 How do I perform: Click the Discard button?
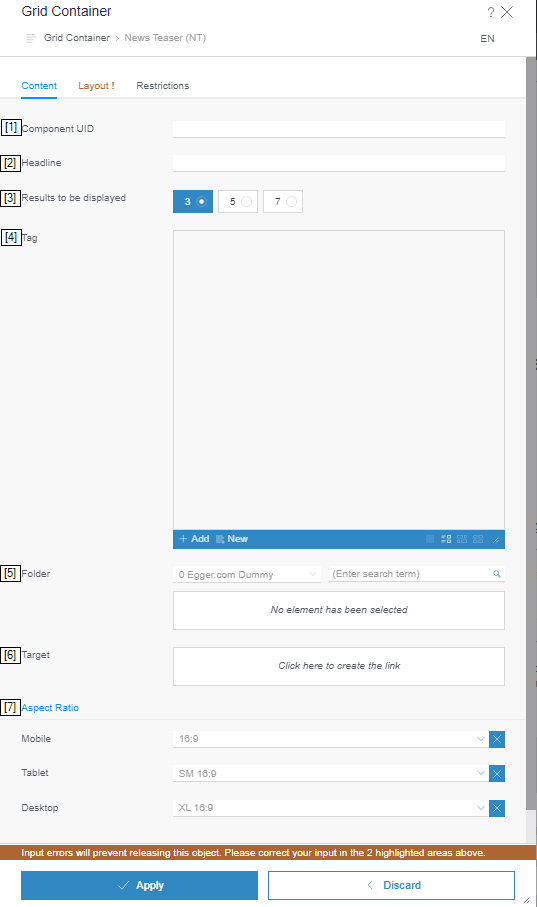[391, 885]
